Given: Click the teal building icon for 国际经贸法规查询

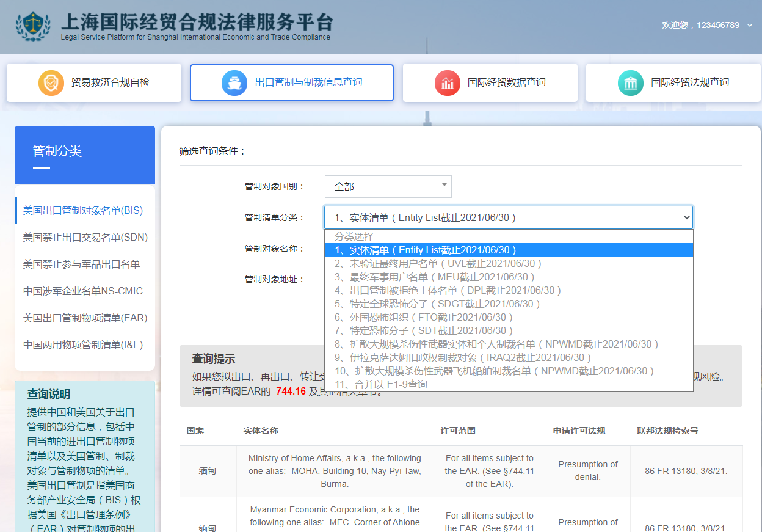Looking at the screenshot, I should pyautogui.click(x=631, y=83).
